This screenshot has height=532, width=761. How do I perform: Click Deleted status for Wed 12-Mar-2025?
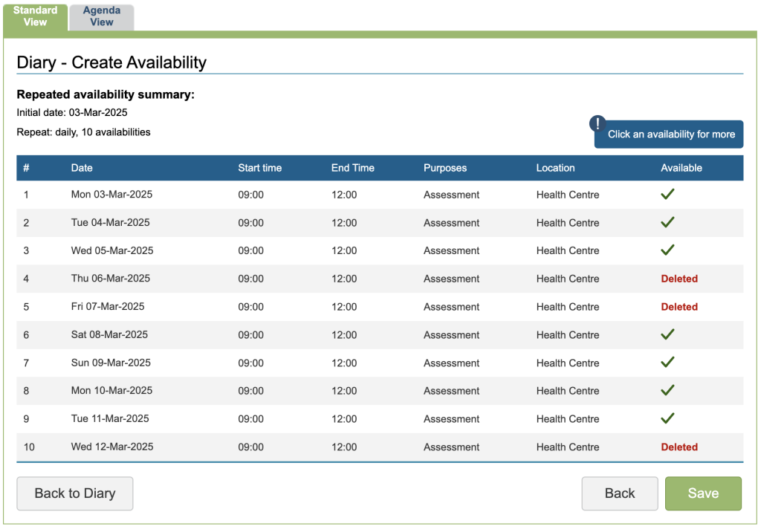click(x=679, y=447)
